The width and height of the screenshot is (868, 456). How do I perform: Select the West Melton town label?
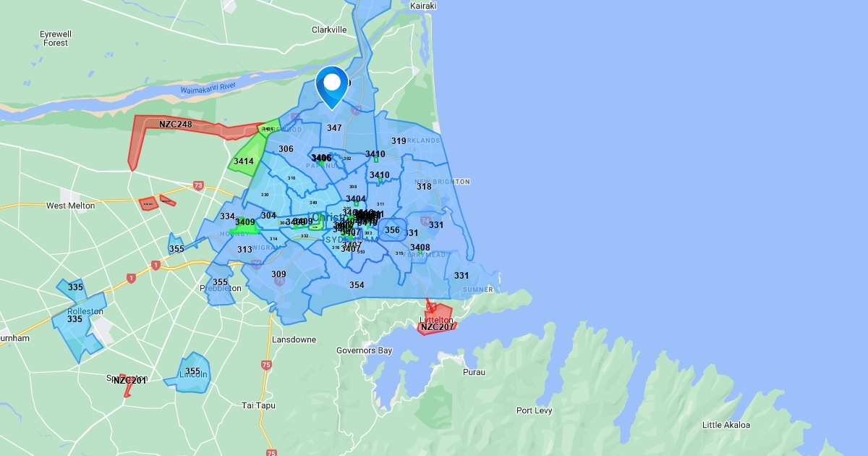[x=70, y=206]
